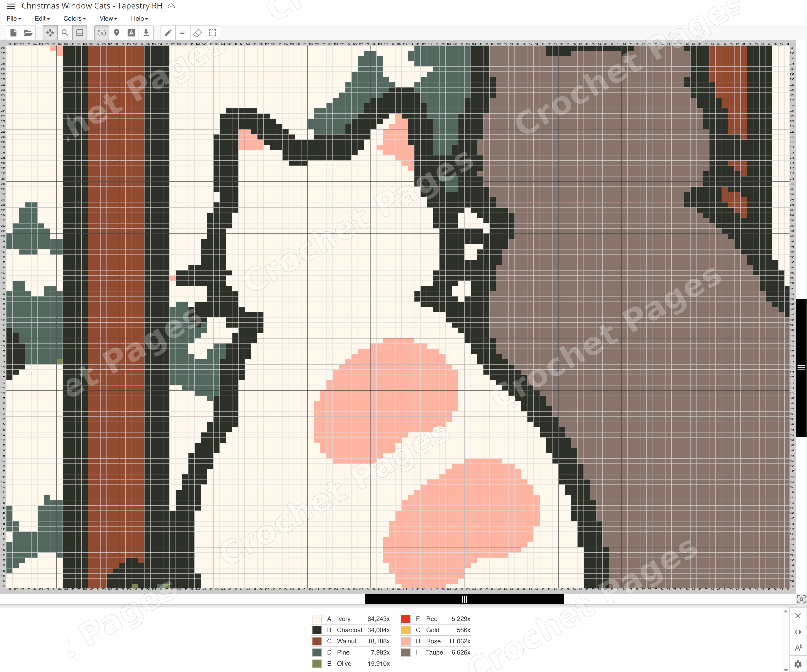807x672 pixels.
Task: Click the horizontal scrollbar handle
Action: (x=464, y=599)
